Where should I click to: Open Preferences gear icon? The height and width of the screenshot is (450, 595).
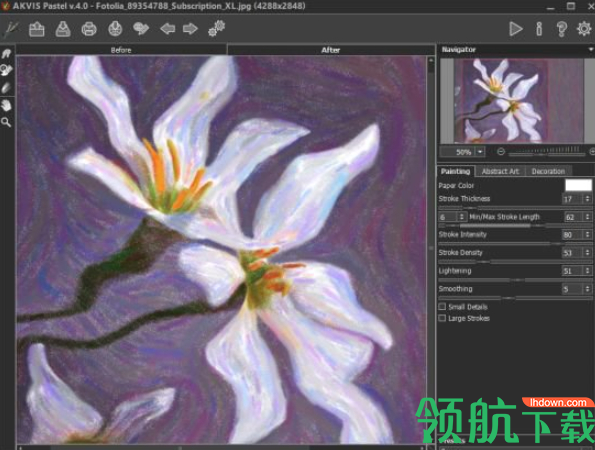click(584, 29)
